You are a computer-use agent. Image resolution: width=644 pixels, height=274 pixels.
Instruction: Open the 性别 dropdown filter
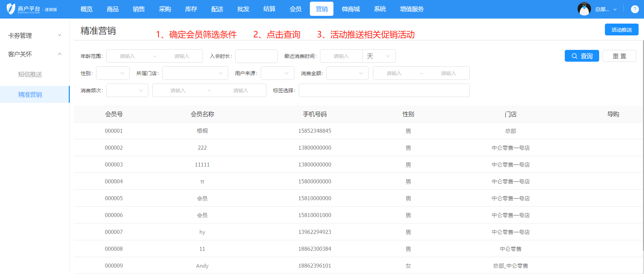tap(113, 73)
